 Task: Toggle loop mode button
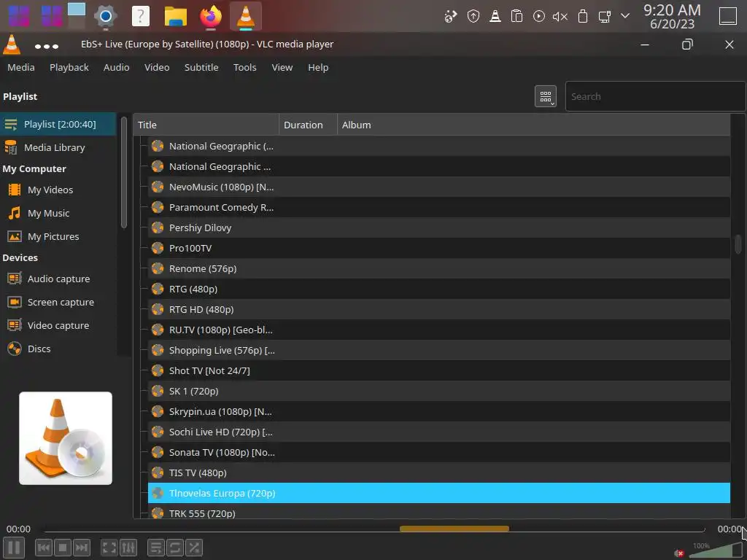point(175,548)
